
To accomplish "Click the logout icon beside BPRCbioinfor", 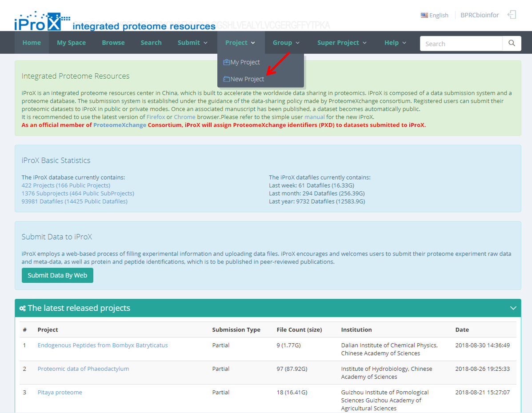I will click(x=512, y=15).
